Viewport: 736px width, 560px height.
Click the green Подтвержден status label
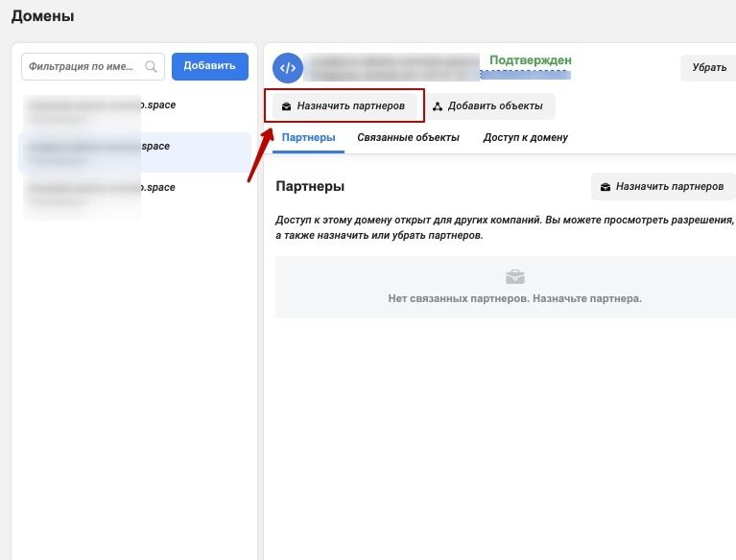click(x=530, y=59)
